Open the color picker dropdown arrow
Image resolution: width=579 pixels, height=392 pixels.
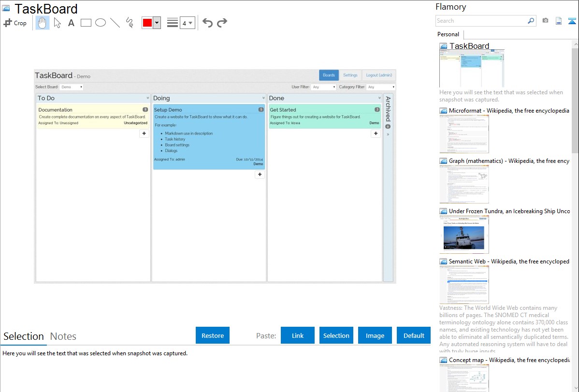[x=157, y=23]
